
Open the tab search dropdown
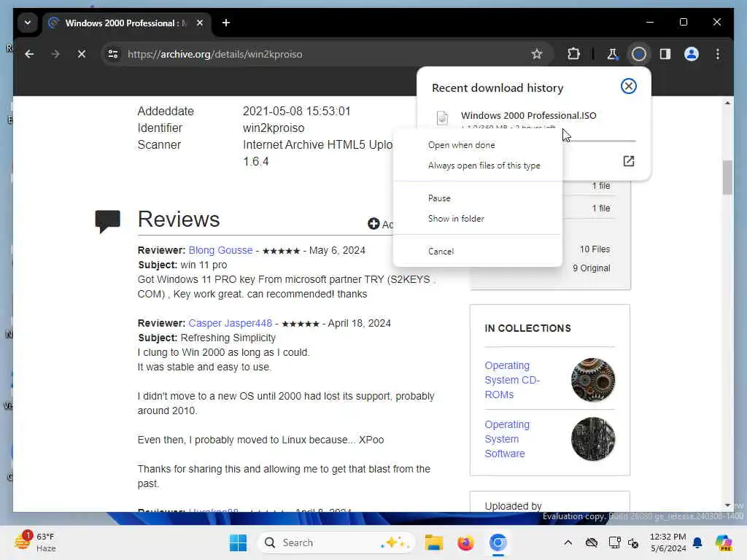(x=28, y=23)
